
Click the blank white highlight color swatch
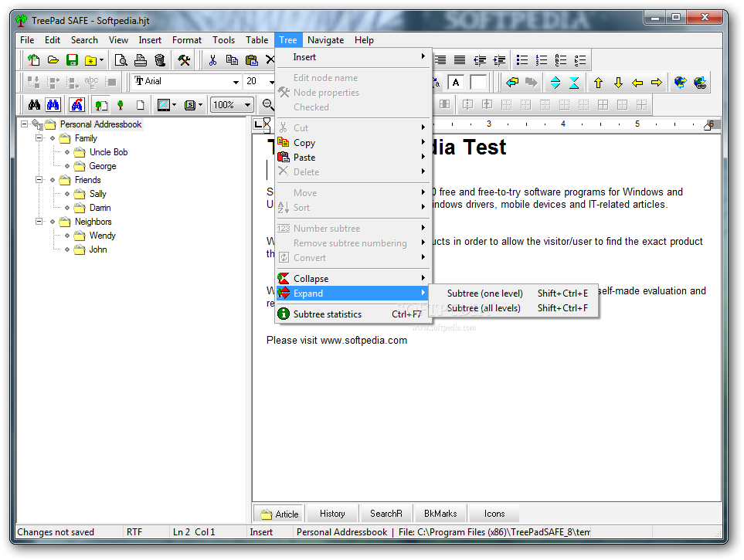tap(478, 83)
